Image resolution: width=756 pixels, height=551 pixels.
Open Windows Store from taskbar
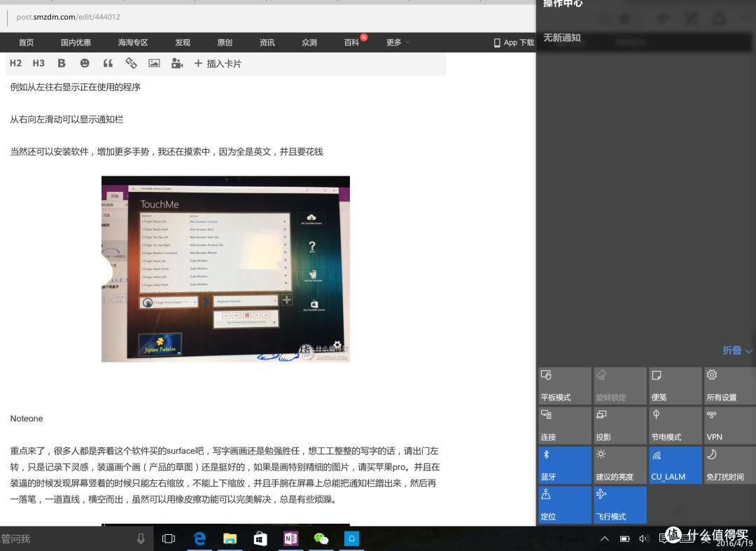point(260,538)
